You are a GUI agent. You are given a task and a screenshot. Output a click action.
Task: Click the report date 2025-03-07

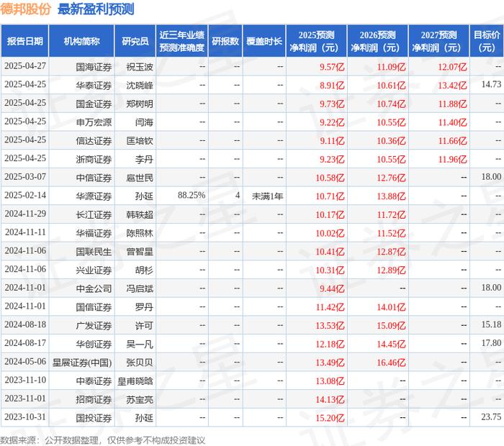point(25,177)
